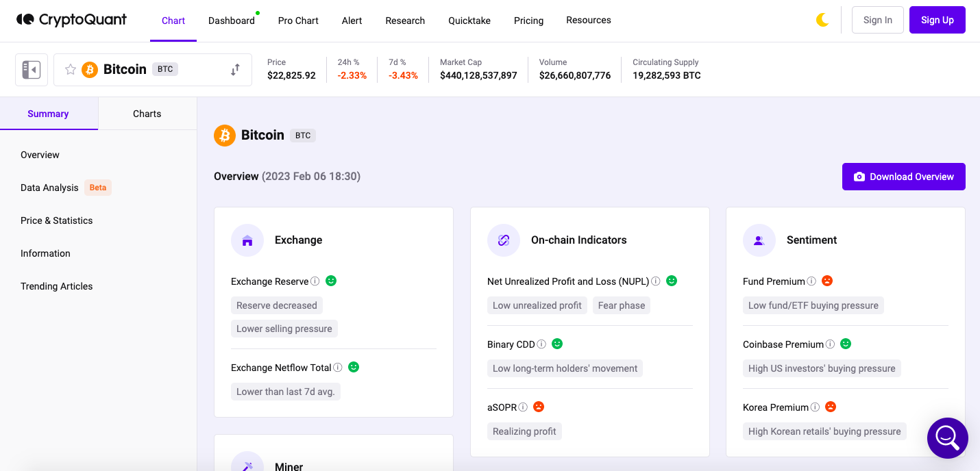Click the Bitcoin coin icon above Overview
The width and height of the screenshot is (980, 471).
tap(224, 135)
